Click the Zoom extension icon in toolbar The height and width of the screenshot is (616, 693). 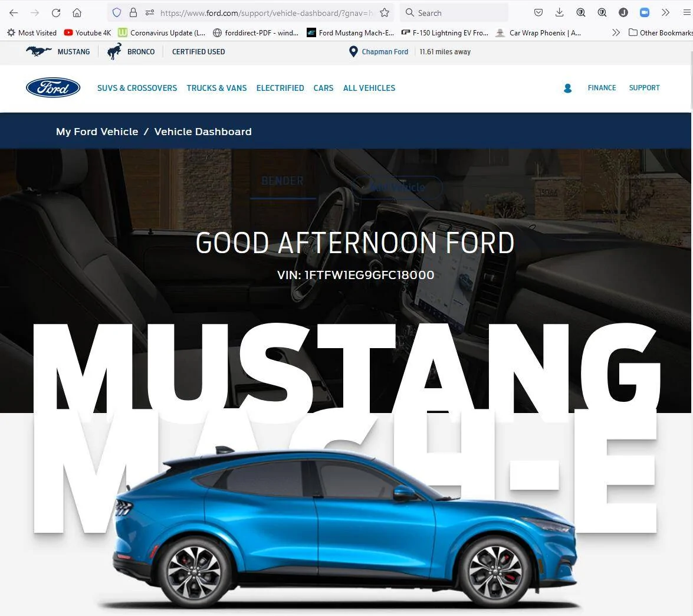tap(645, 13)
